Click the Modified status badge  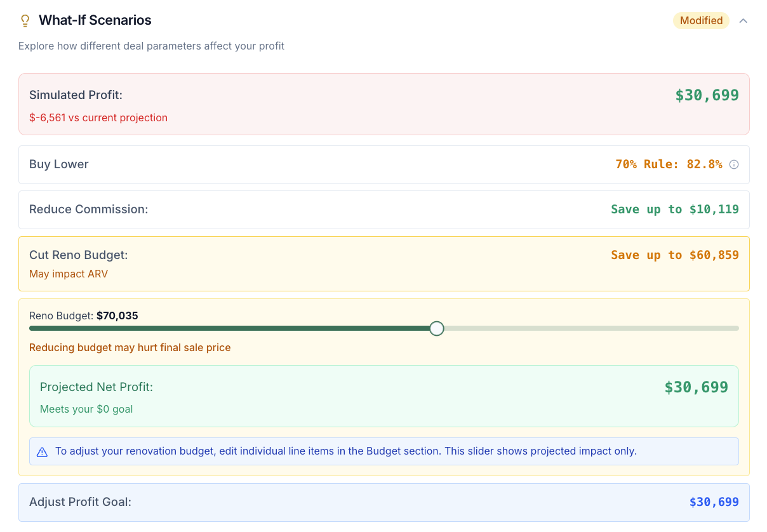(701, 21)
